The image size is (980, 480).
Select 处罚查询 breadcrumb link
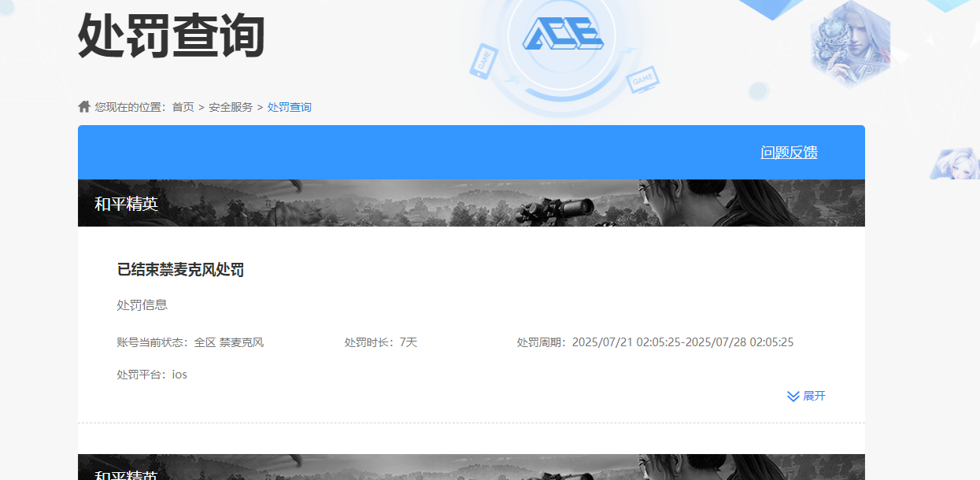click(x=290, y=107)
